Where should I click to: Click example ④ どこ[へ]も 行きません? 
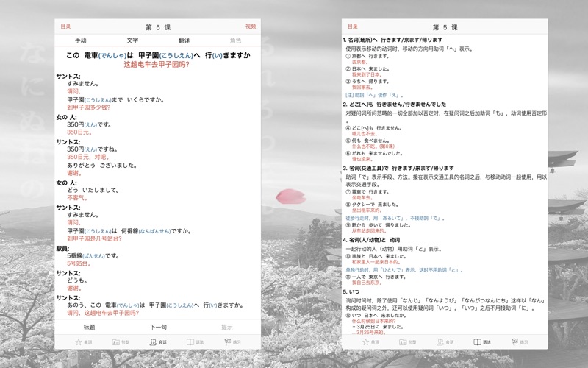pos(374,128)
